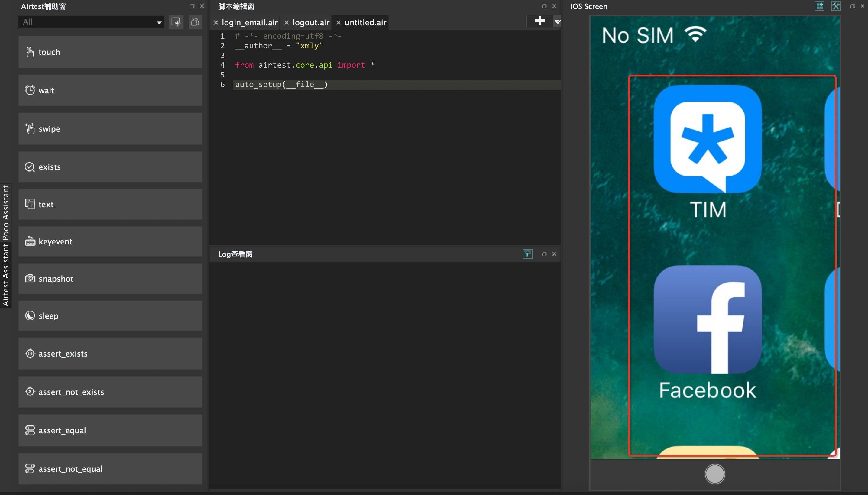Click the assert_not_equal icon
The width and height of the screenshot is (868, 495).
pyautogui.click(x=30, y=469)
